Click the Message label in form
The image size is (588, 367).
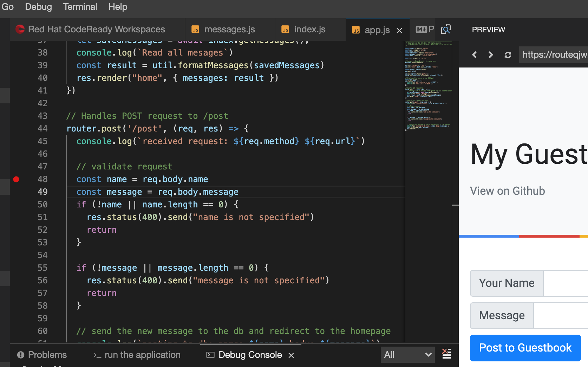(x=502, y=316)
